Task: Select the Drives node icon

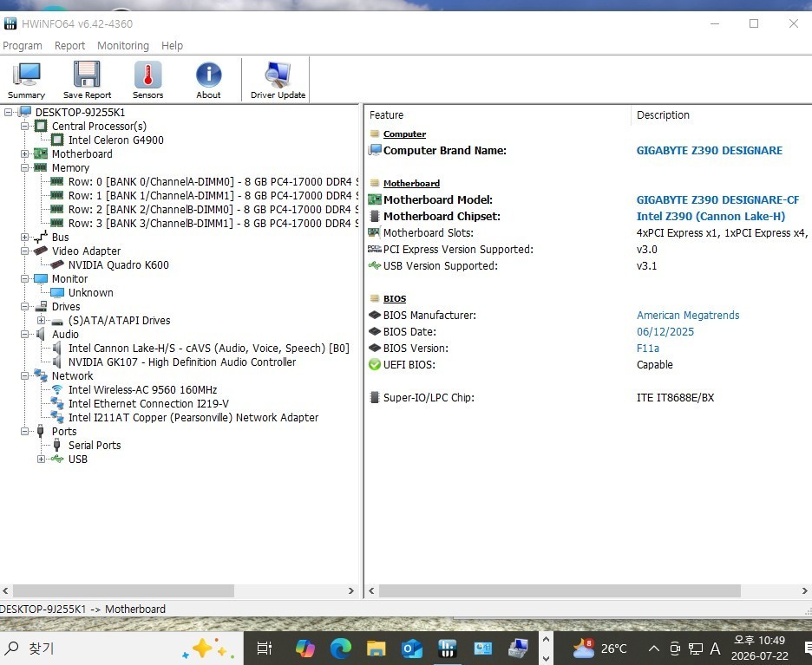Action: [x=41, y=306]
